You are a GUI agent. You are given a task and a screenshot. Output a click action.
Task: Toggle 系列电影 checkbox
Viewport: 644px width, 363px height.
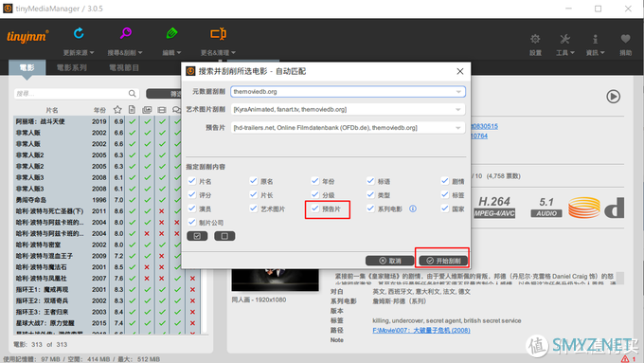tap(370, 209)
